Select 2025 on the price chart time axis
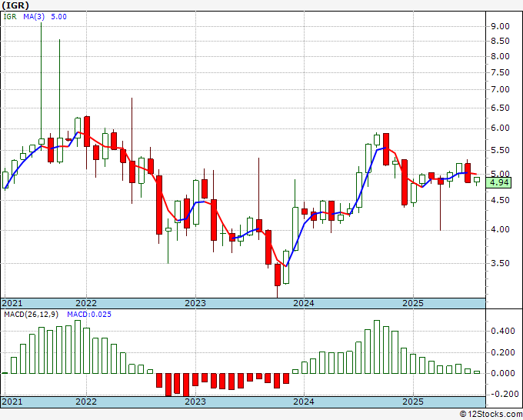Screen dimensions: 523x420 point(413,303)
